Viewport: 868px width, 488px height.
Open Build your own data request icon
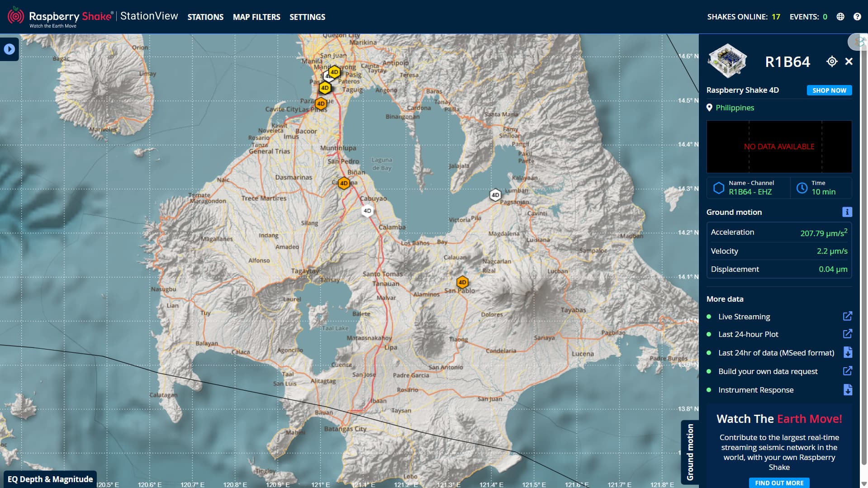(x=847, y=371)
